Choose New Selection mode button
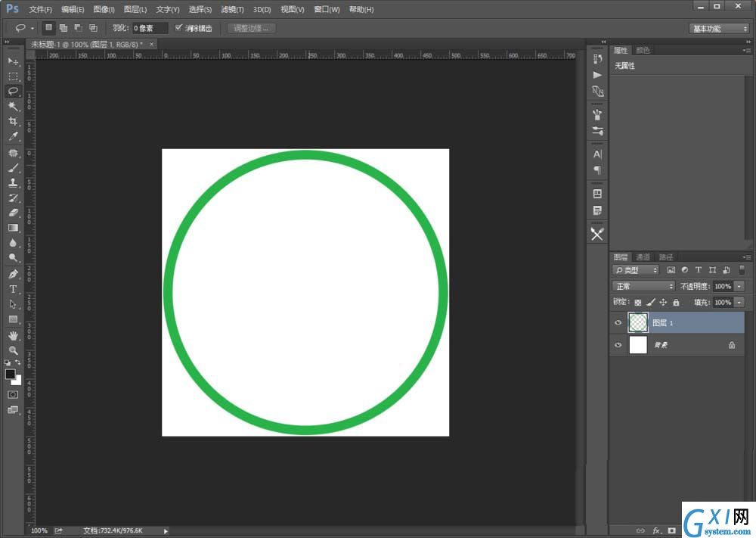Screen dimensions: 756x538 coord(48,28)
